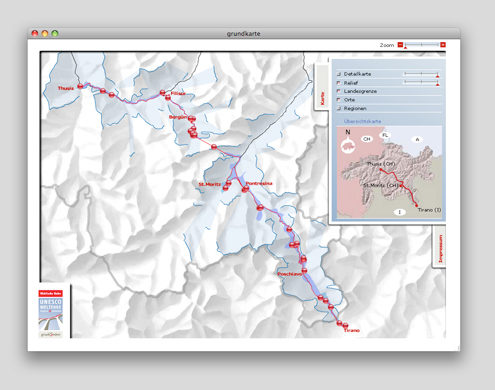Open the Impressum side tab

coord(439,247)
